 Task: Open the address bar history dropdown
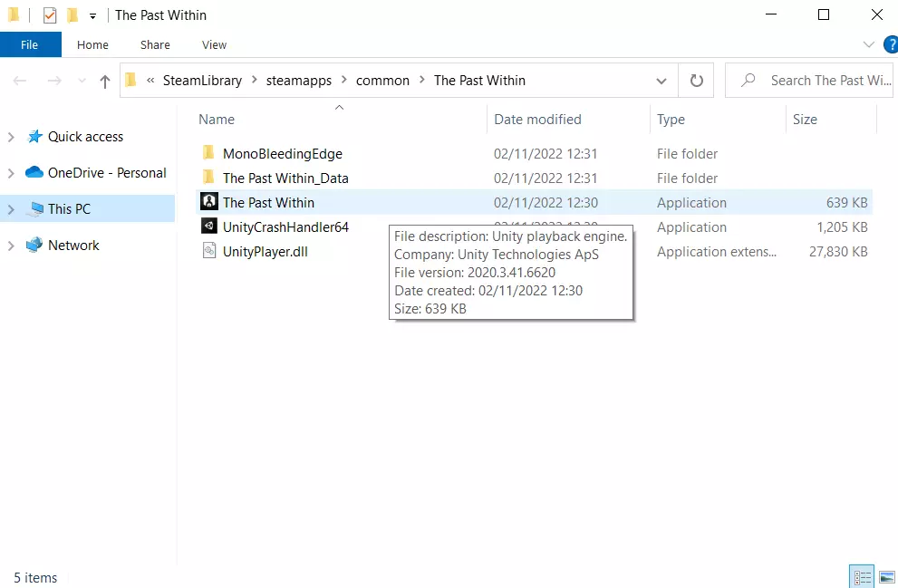(661, 81)
